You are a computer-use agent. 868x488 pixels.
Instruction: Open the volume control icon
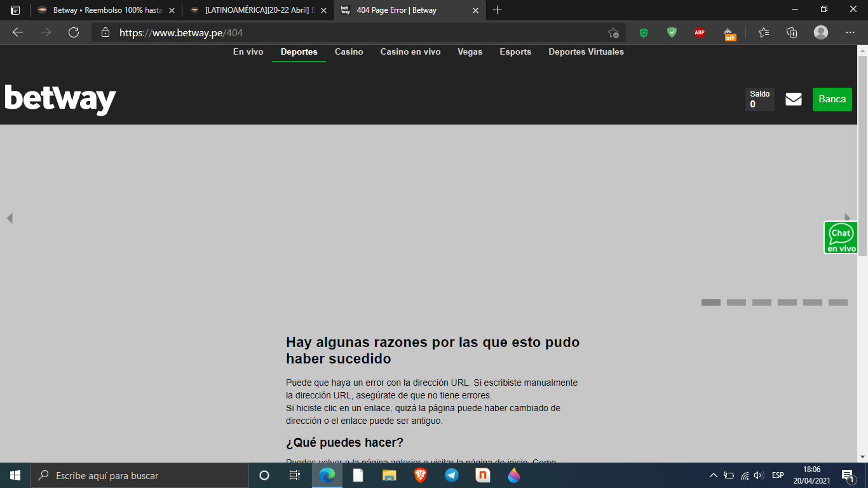point(759,475)
